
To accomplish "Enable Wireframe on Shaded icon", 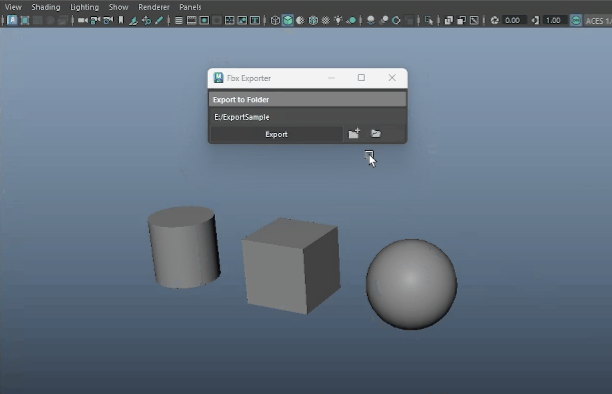I will tap(313, 20).
